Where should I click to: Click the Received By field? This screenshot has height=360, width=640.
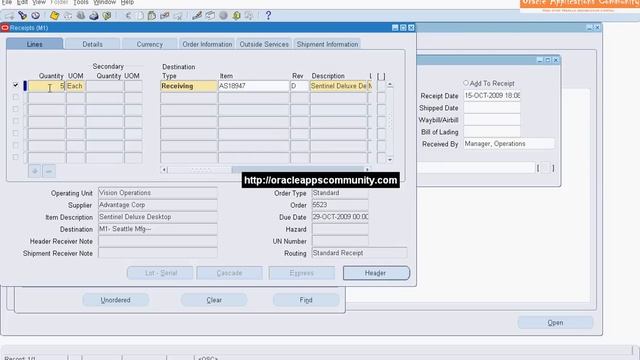click(x=509, y=144)
